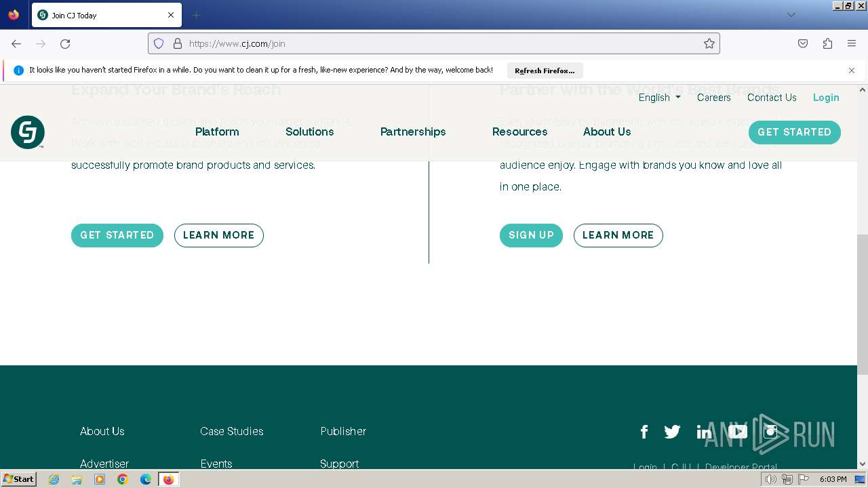Image resolution: width=868 pixels, height=488 pixels.
Task: Click the scrollbar down arrow
Action: 863,464
